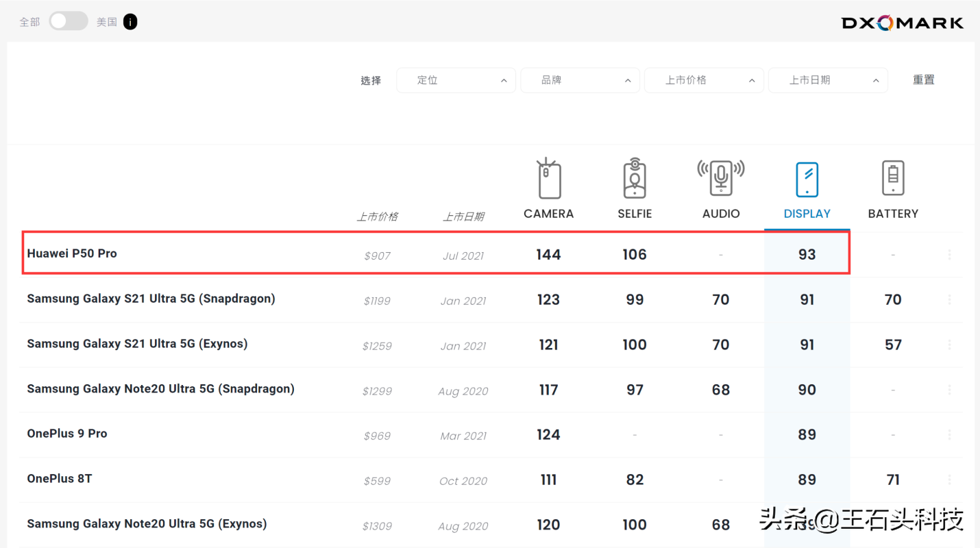Select the selfie phone icon
The height and width of the screenshot is (548, 980).
coord(635,178)
